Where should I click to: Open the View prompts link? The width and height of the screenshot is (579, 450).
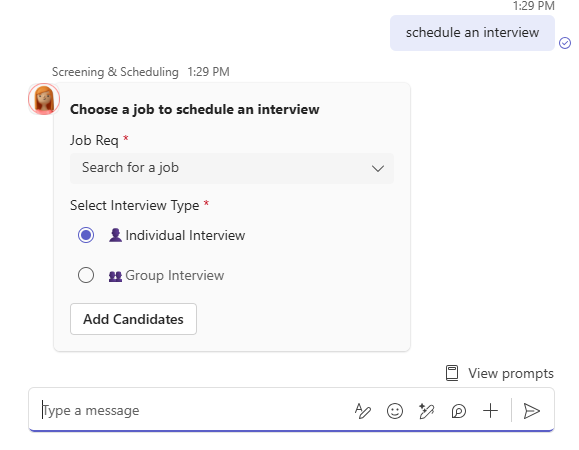pyautogui.click(x=511, y=373)
